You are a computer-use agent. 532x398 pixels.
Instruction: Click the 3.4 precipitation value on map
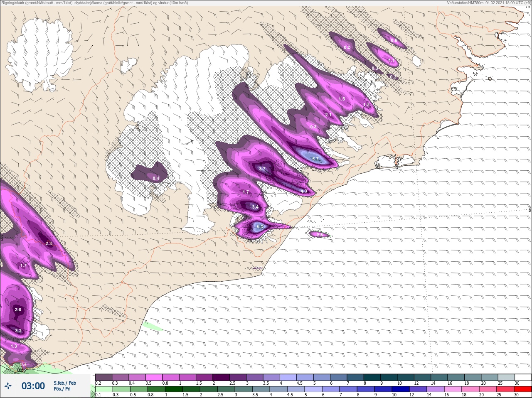click(255, 207)
